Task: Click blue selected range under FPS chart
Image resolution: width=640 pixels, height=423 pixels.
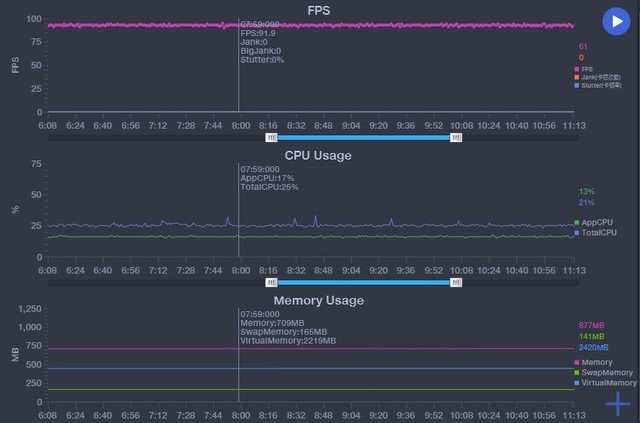Action: (363, 137)
